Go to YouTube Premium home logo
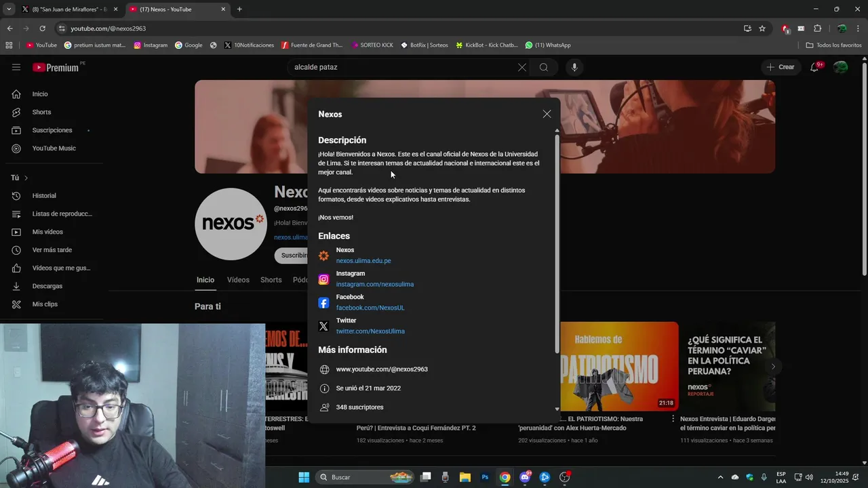Viewport: 868px width, 488px height. (56, 67)
